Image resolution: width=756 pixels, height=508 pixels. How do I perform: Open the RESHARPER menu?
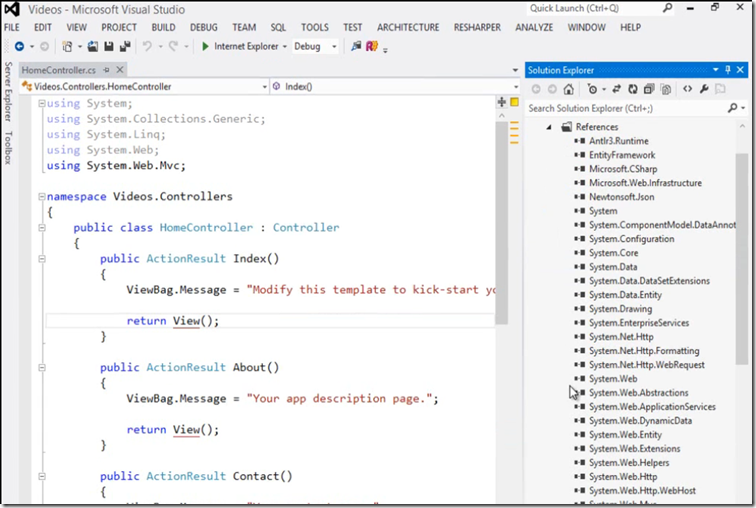click(x=477, y=27)
